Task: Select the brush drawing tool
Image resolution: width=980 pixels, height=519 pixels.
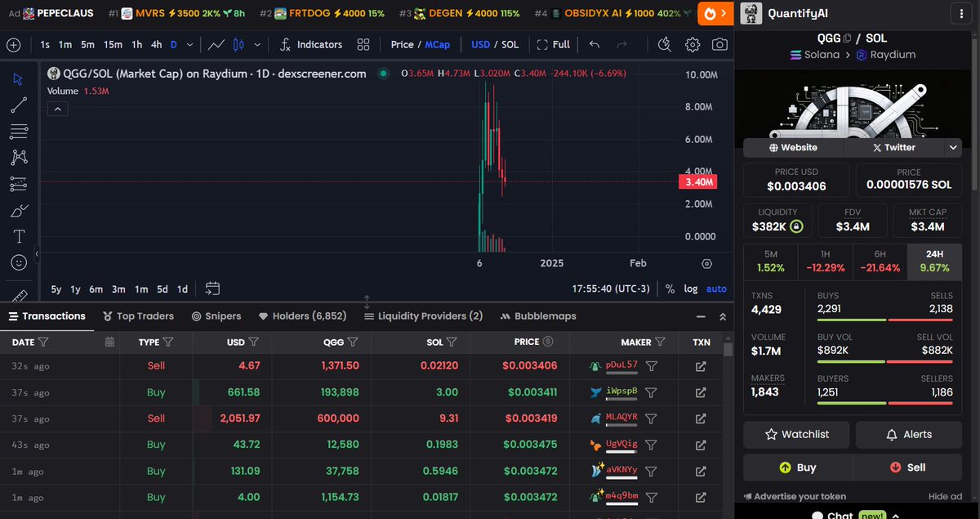Action: click(19, 210)
